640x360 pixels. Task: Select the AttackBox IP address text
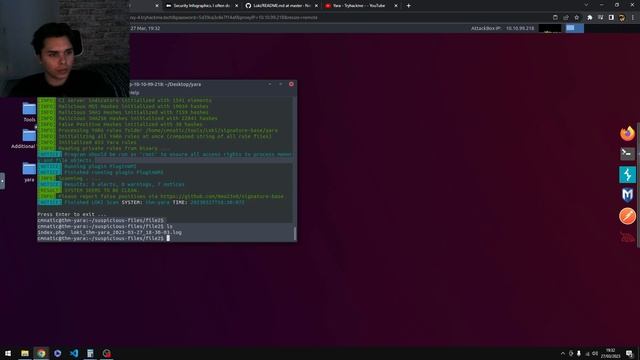click(520, 28)
